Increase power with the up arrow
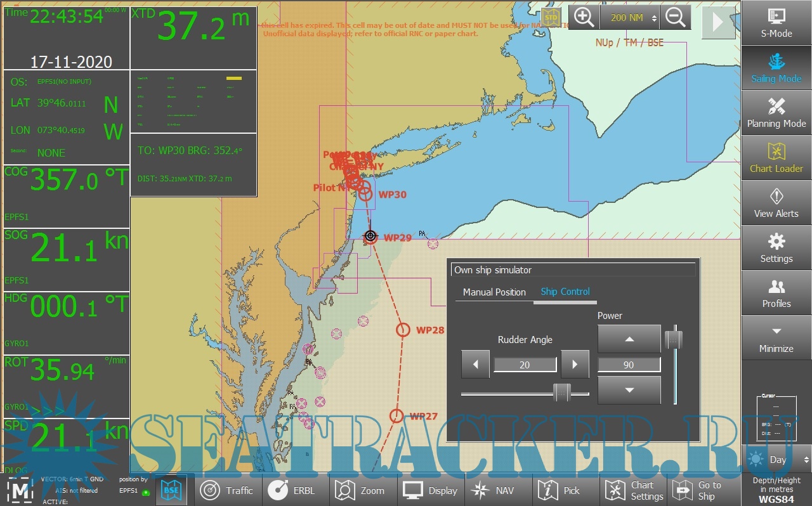The width and height of the screenshot is (812, 506). [629, 339]
